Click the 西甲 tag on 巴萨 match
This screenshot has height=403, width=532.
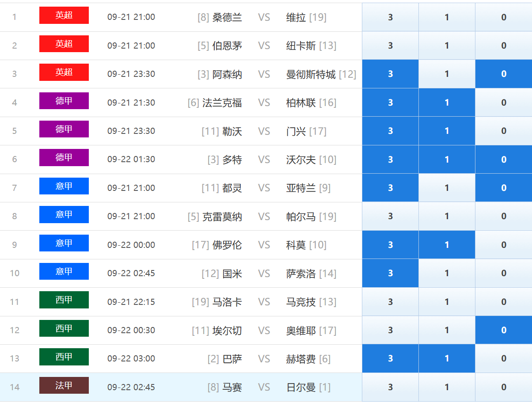(x=64, y=357)
